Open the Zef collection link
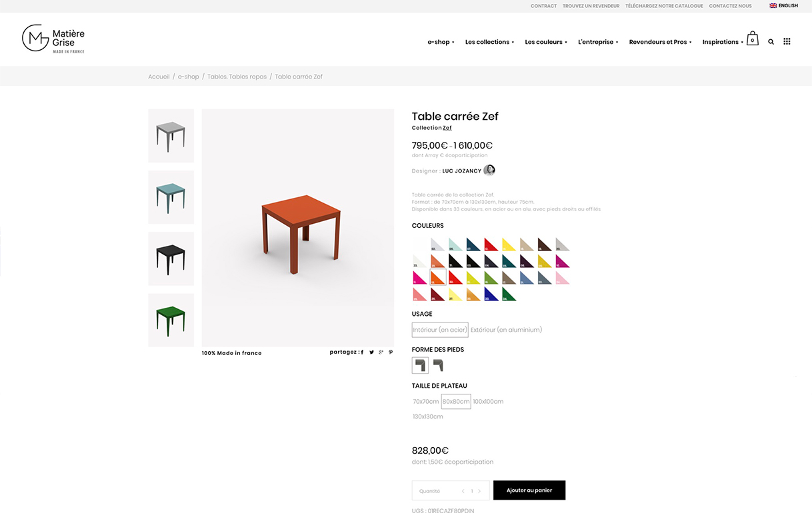The image size is (812, 513). (x=447, y=128)
